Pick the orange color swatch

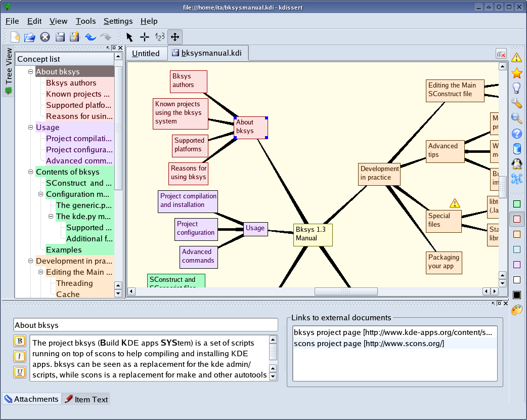(517, 234)
